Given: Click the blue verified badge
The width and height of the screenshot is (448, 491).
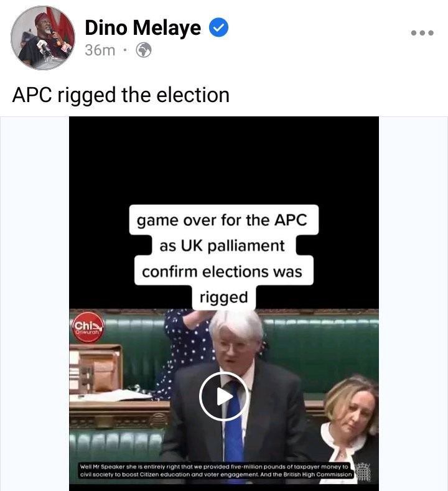Looking at the screenshot, I should (x=218, y=27).
